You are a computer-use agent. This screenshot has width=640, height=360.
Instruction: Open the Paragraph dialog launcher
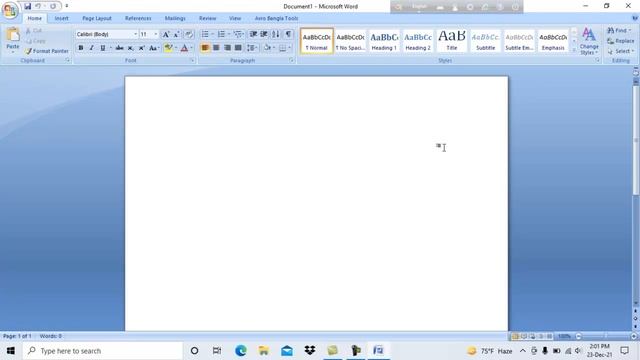[x=291, y=60]
